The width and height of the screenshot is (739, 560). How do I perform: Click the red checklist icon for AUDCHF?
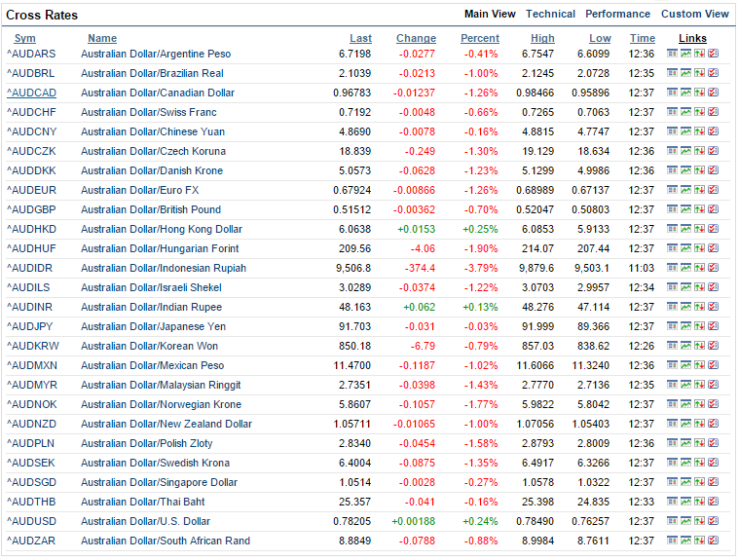[x=714, y=112]
